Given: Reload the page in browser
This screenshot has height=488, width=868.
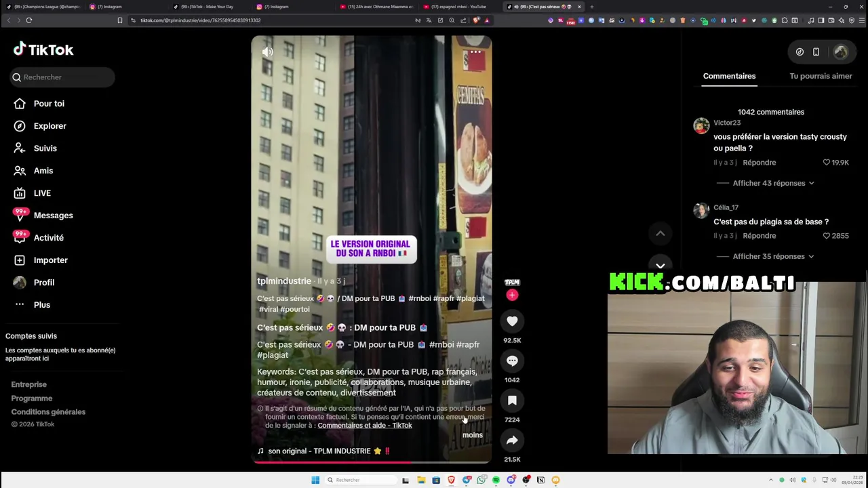Looking at the screenshot, I should coord(29,20).
